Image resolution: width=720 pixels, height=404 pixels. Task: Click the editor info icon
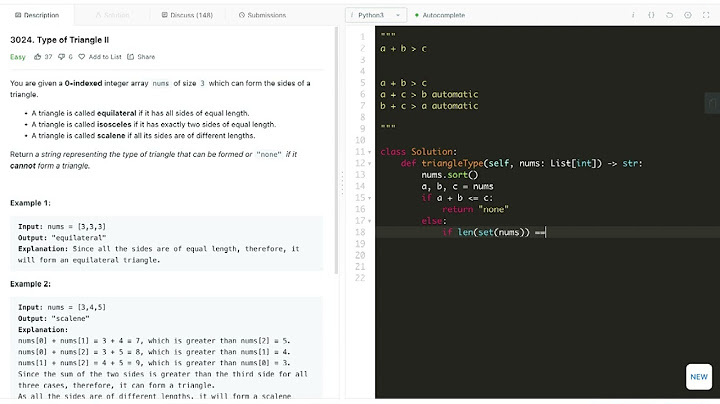tap(633, 15)
